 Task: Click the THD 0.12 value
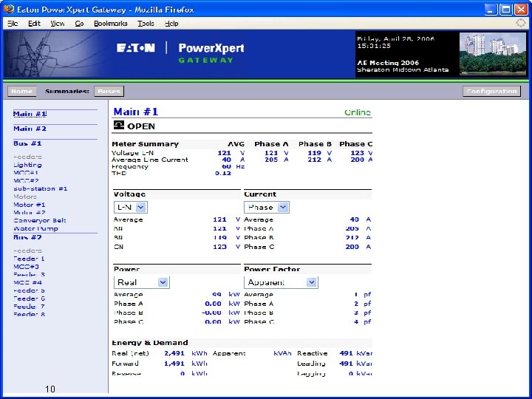(x=223, y=173)
